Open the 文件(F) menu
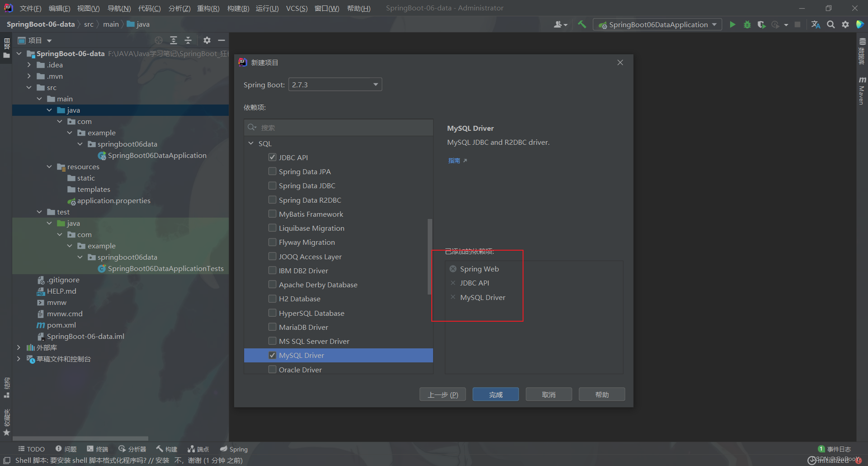 pos(30,8)
